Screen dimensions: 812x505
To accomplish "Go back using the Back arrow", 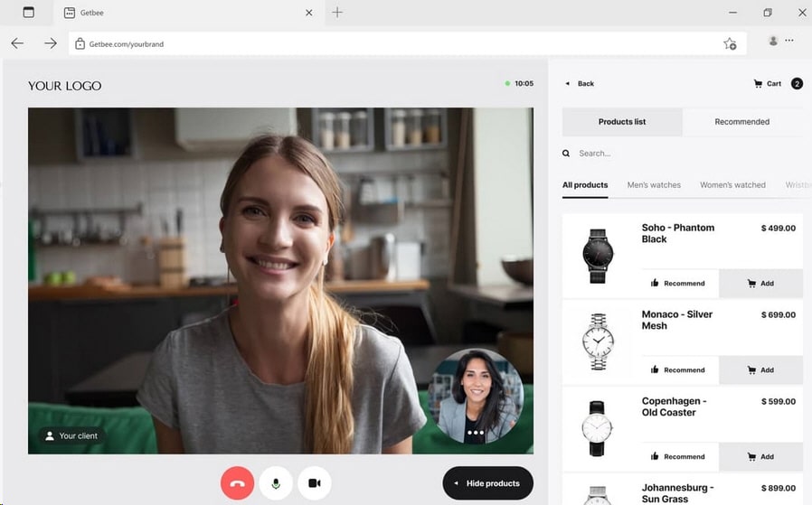I will [580, 84].
